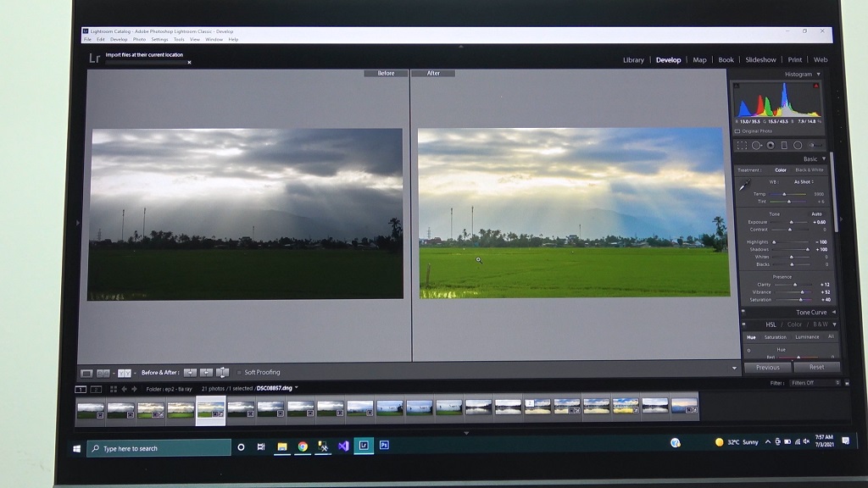Click the Before/After YY view icon
868x488 pixels.
(x=125, y=373)
